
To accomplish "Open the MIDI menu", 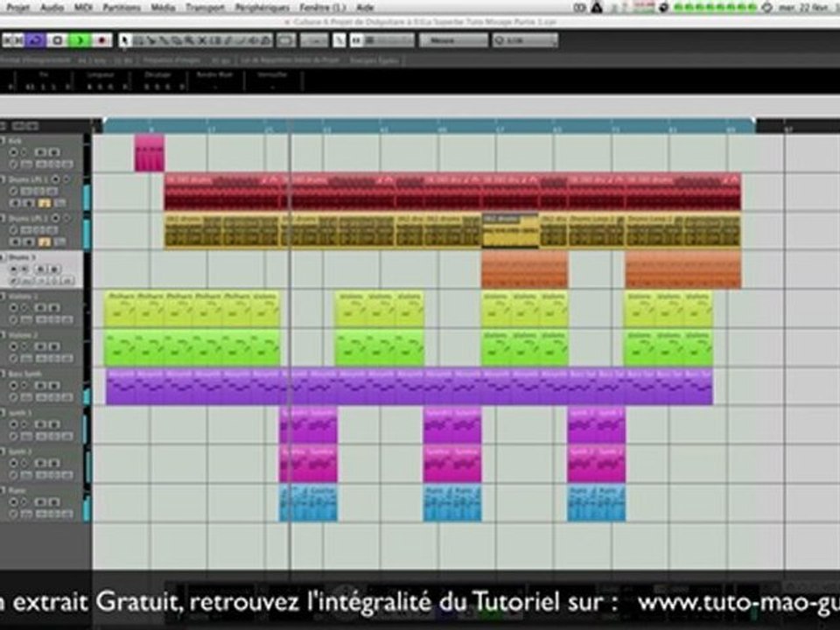I will tap(82, 8).
